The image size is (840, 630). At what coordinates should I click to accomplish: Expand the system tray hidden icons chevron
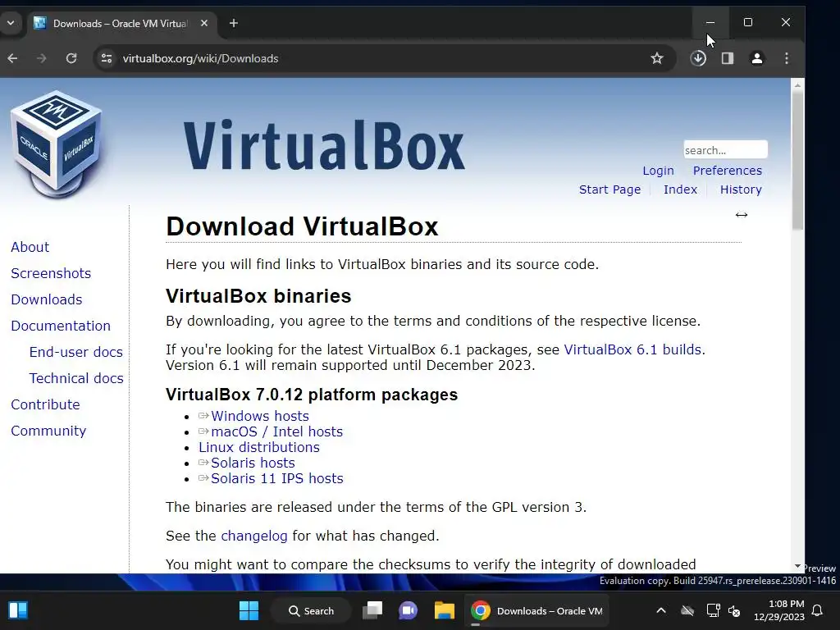[661, 610]
